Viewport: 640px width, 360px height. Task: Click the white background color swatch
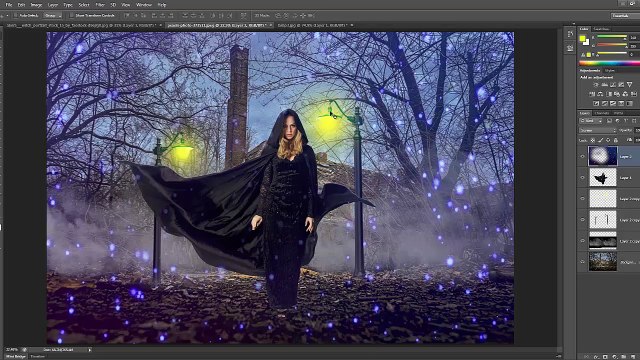pyautogui.click(x=586, y=42)
